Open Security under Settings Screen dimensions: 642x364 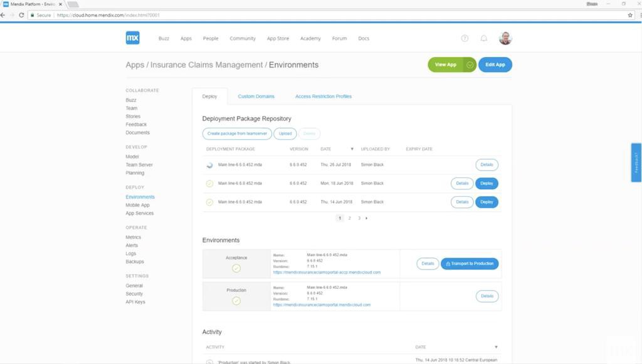click(134, 294)
